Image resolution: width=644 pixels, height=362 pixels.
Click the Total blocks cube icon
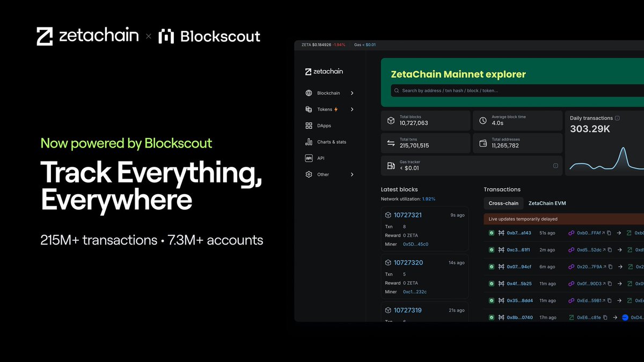click(x=391, y=120)
